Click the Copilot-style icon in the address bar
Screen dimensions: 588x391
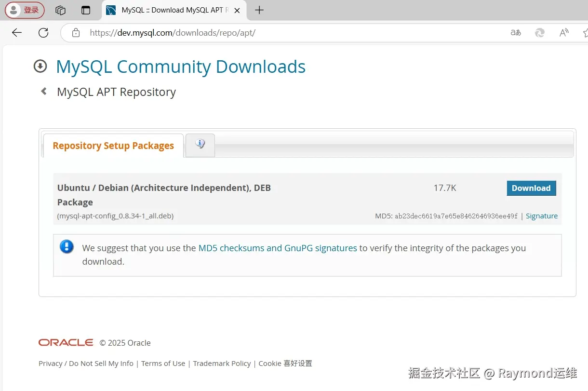pos(540,33)
